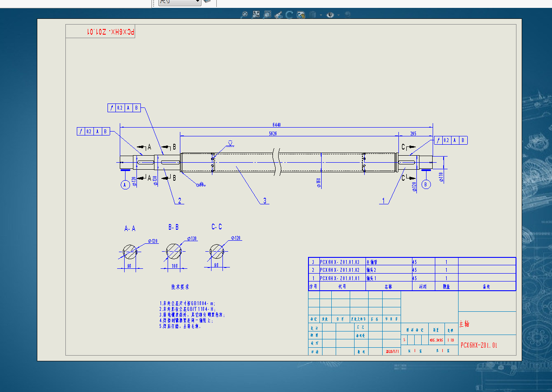Click the 108 width dimension under B-B

[x=174, y=266]
